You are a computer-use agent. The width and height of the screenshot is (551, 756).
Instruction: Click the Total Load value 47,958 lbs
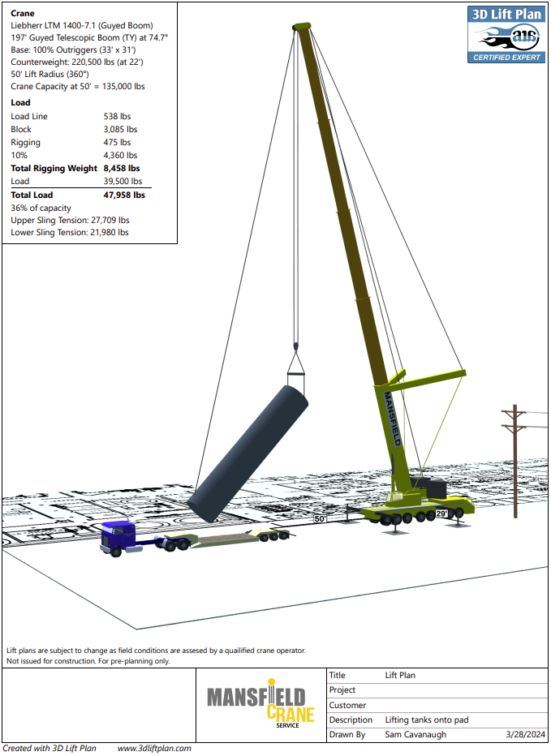tap(124, 195)
